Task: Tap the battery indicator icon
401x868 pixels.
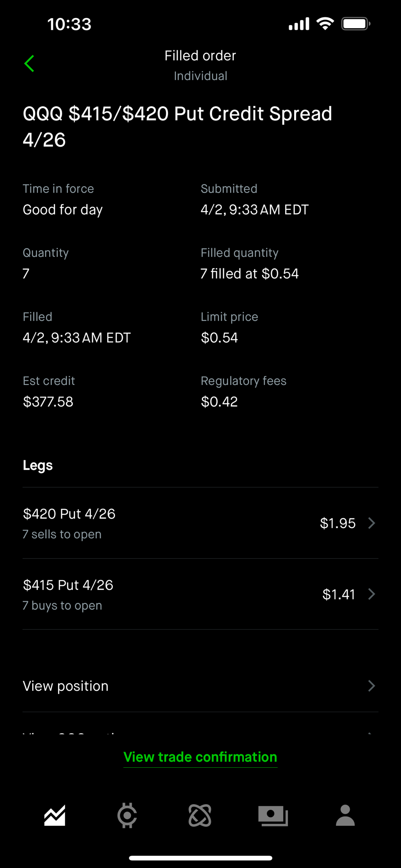Action: point(355,23)
